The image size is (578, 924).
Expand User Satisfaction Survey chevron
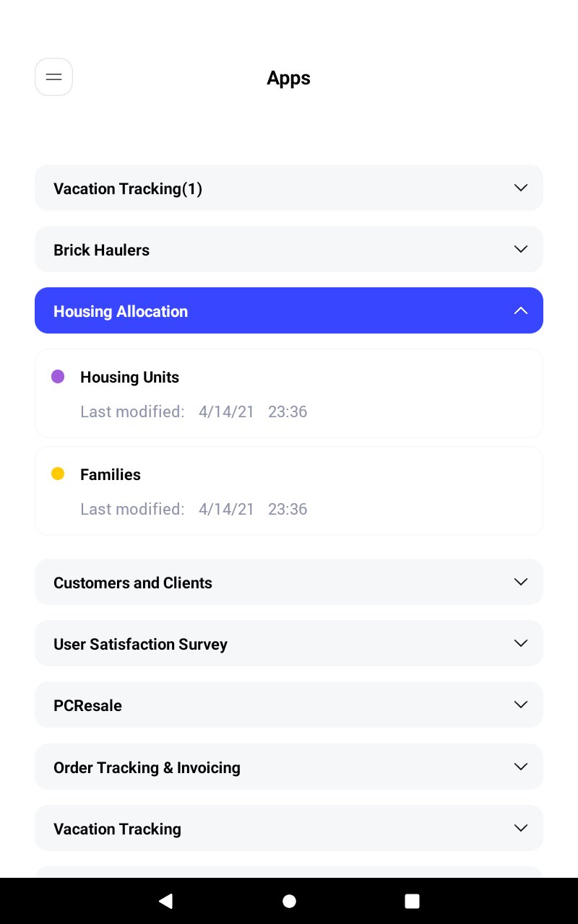(520, 643)
